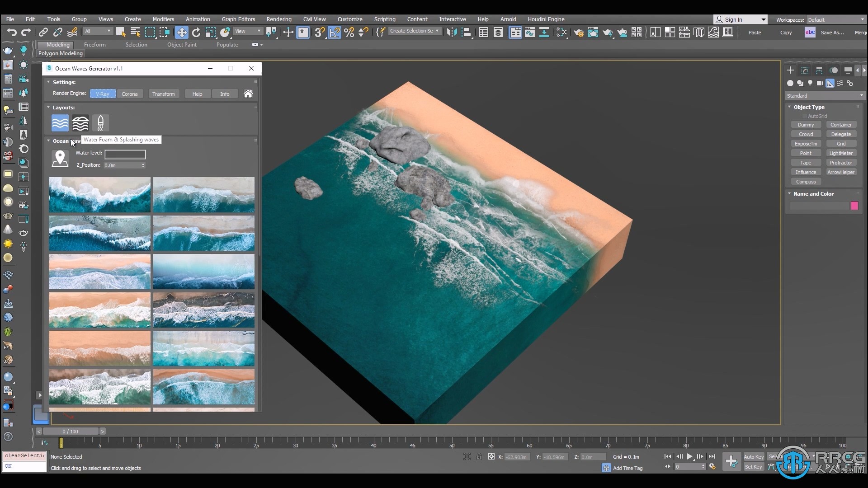
Task: Open the Modifiers menu
Action: point(163,19)
